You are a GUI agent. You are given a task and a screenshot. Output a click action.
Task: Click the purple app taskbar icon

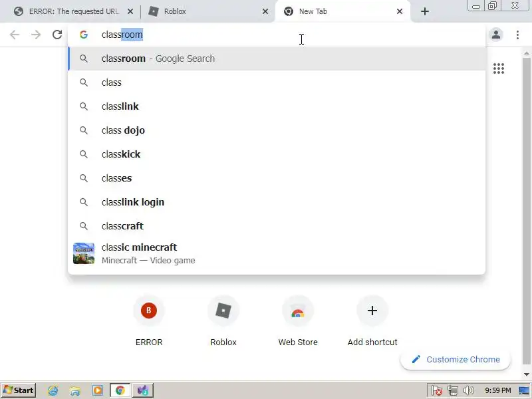pos(143,390)
